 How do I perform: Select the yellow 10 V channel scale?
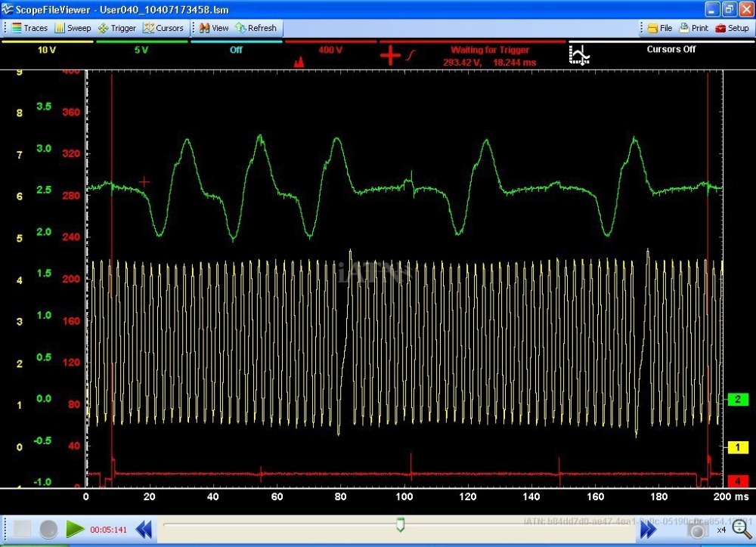pyautogui.click(x=47, y=50)
